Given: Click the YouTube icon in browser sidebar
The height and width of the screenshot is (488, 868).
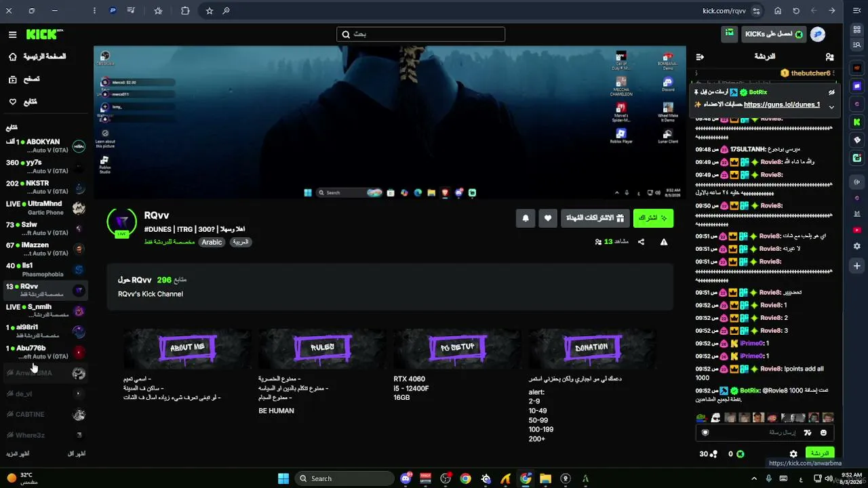Looking at the screenshot, I should pos(857,230).
